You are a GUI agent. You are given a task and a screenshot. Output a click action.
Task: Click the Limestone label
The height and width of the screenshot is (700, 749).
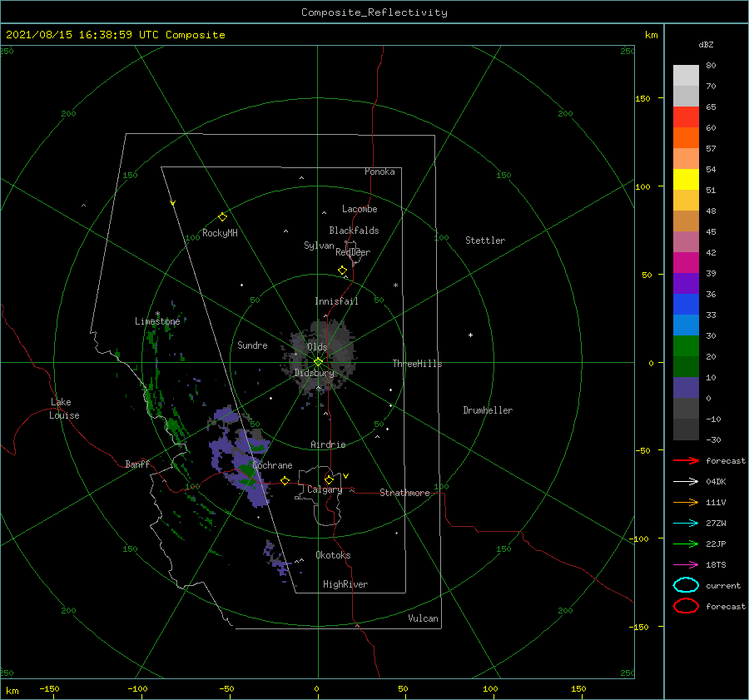157,321
